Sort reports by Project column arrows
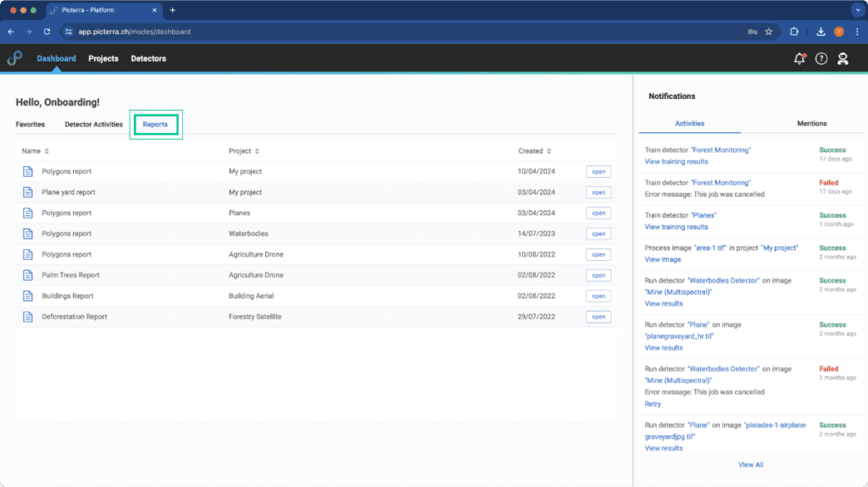 click(x=257, y=151)
